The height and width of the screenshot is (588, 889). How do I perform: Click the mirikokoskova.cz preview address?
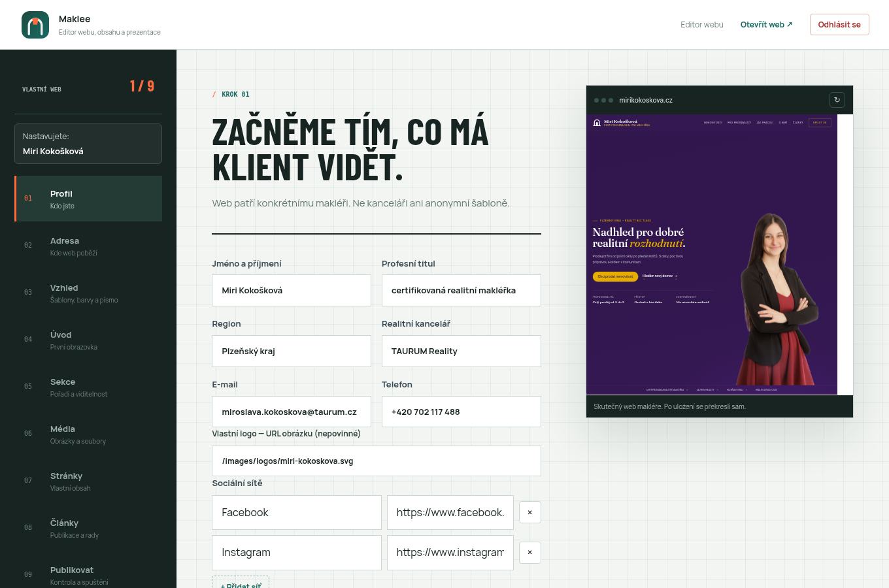[x=646, y=100]
